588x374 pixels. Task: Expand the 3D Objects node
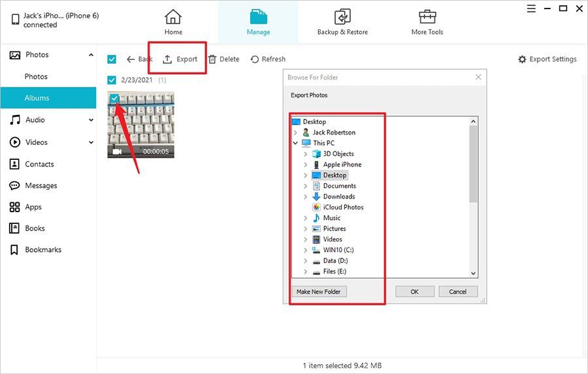(x=305, y=154)
